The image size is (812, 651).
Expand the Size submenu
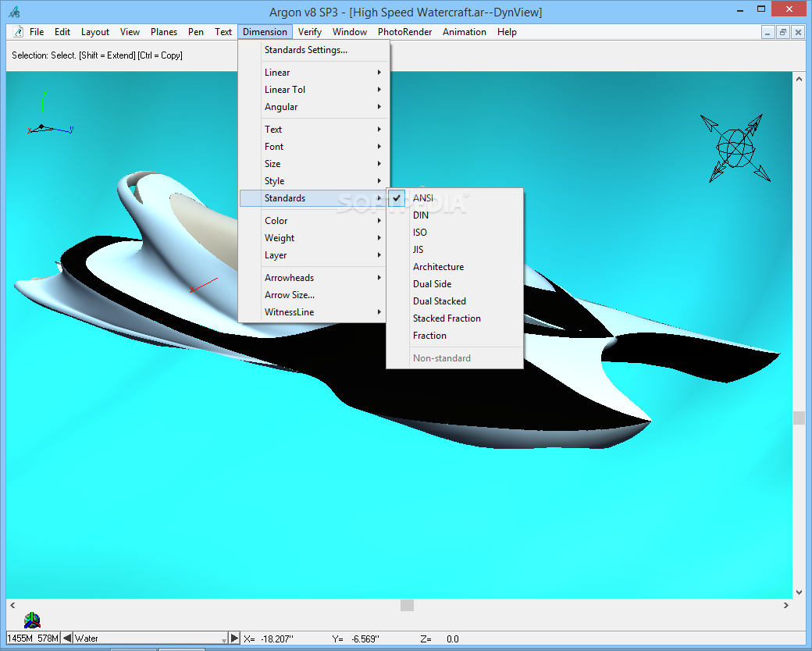click(x=313, y=164)
